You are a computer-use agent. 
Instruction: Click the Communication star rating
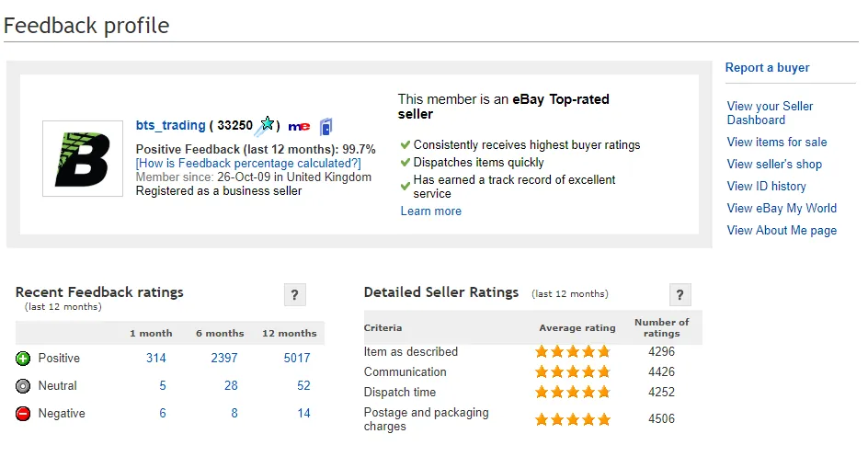coord(573,371)
